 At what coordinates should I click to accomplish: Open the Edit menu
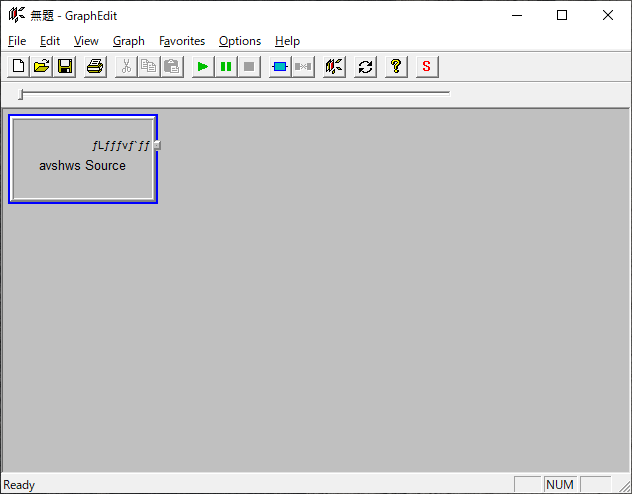[x=50, y=41]
